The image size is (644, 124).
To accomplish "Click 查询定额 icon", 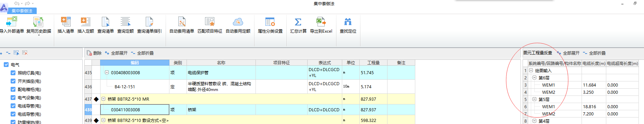I will coord(126,22).
